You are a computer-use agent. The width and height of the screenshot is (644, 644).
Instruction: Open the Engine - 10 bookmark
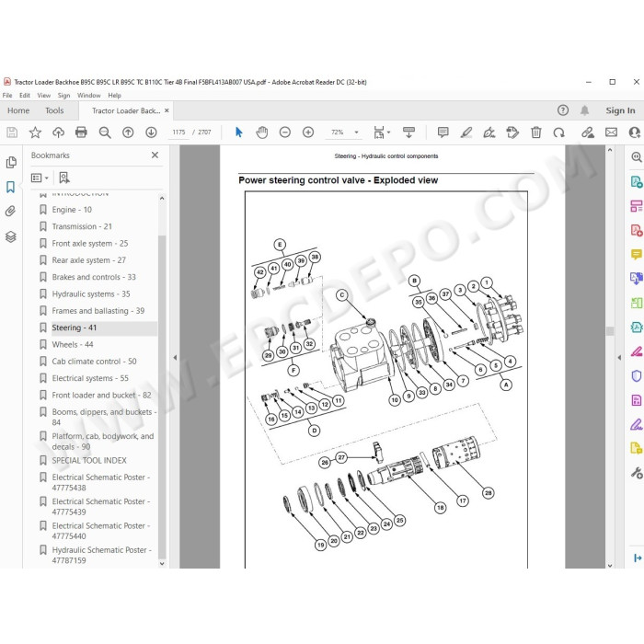coord(72,210)
